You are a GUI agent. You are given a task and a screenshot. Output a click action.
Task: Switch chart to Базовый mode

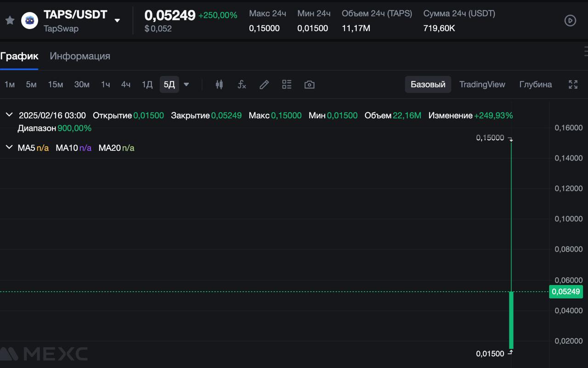pyautogui.click(x=428, y=85)
